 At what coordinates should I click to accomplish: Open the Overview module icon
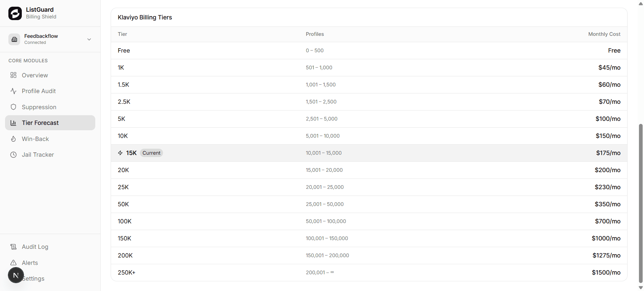13,75
